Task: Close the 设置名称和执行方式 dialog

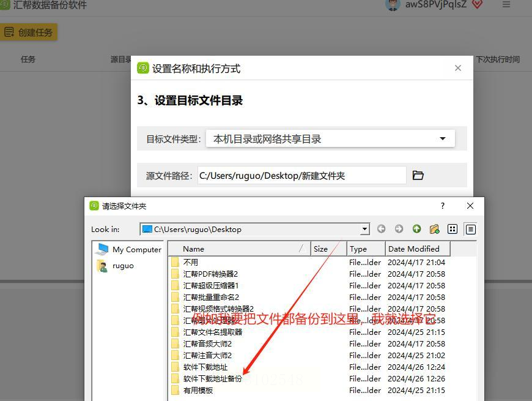Action: pos(457,68)
